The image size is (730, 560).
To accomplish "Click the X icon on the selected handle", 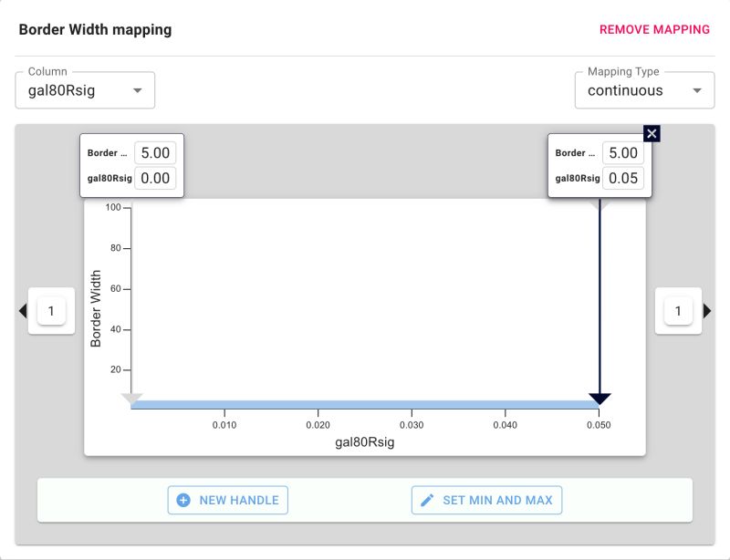I will (652, 133).
